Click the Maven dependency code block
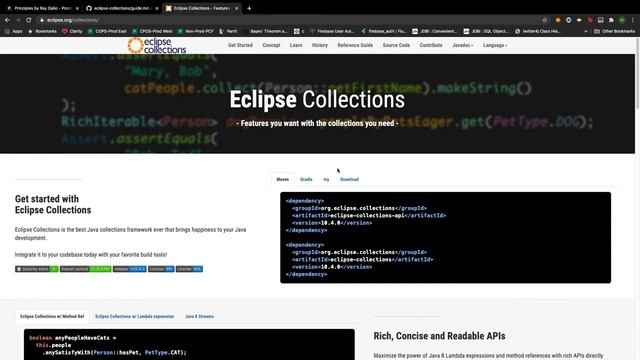The image size is (640, 360). coord(445,238)
